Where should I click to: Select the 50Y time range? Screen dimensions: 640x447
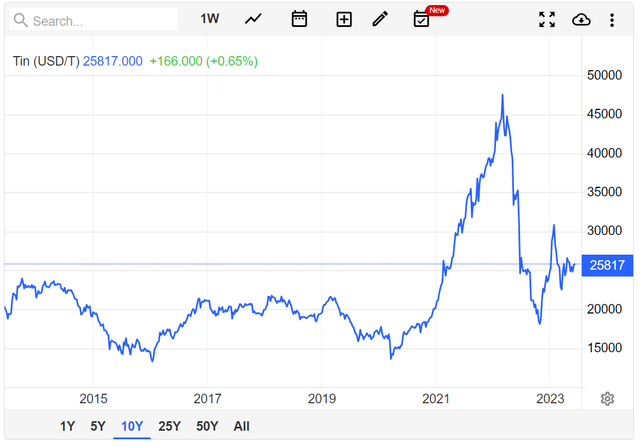[207, 426]
